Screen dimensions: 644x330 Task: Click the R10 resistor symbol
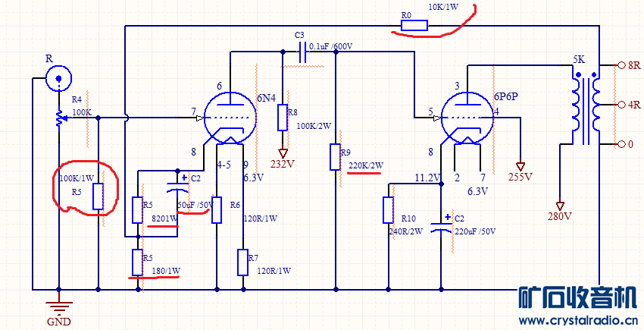(388, 210)
